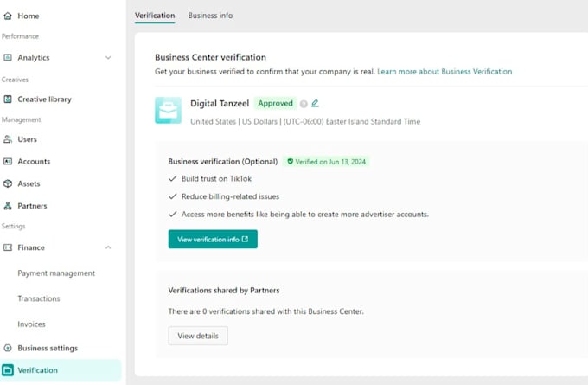588x385 pixels.
Task: Open Business settings label in sidebar
Action: pyautogui.click(x=48, y=348)
